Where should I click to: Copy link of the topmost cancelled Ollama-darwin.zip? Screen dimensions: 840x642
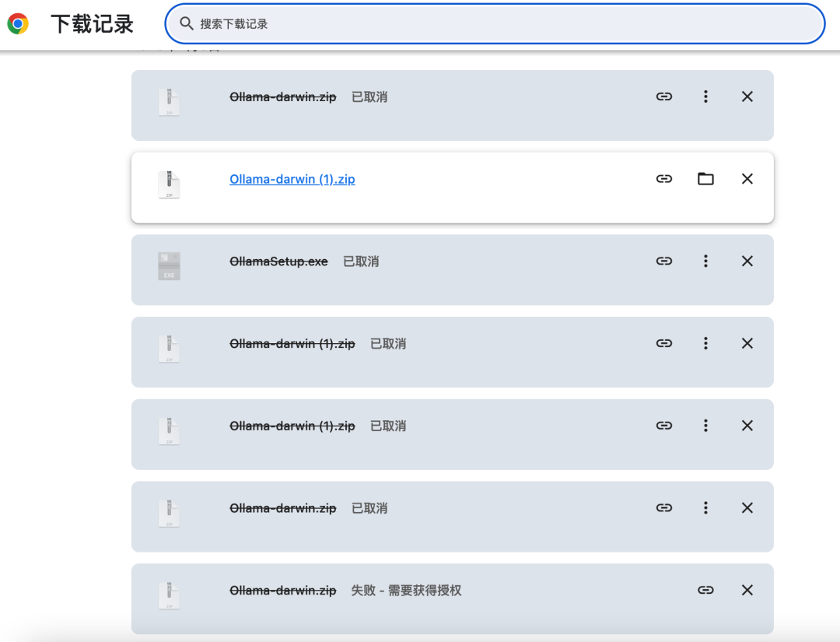[x=663, y=96]
